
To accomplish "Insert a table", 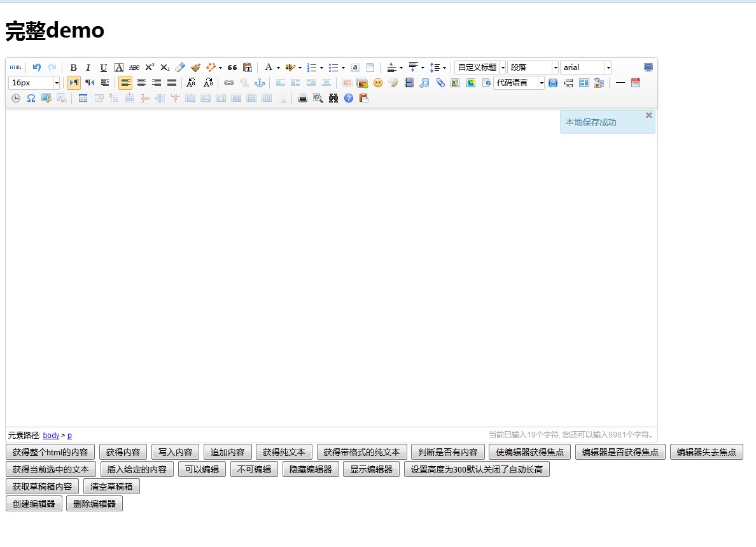I will coord(83,98).
